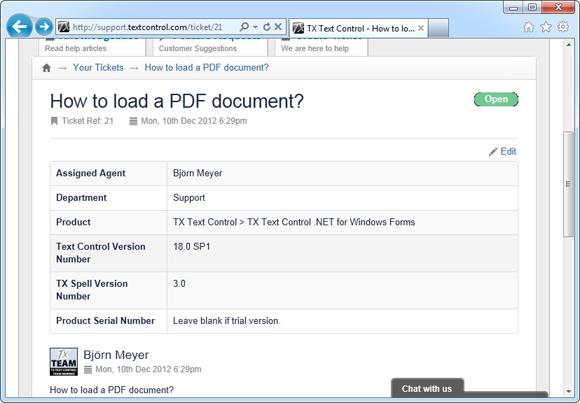
Task: Refresh the page
Action: 267,27
